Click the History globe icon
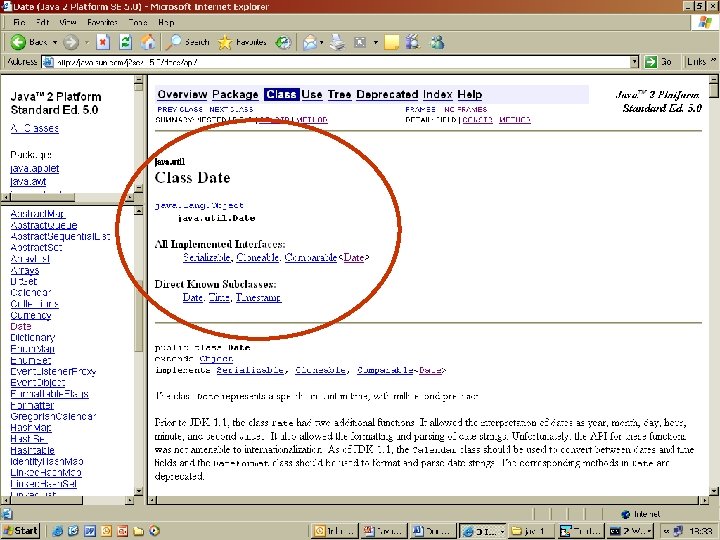 (283, 42)
